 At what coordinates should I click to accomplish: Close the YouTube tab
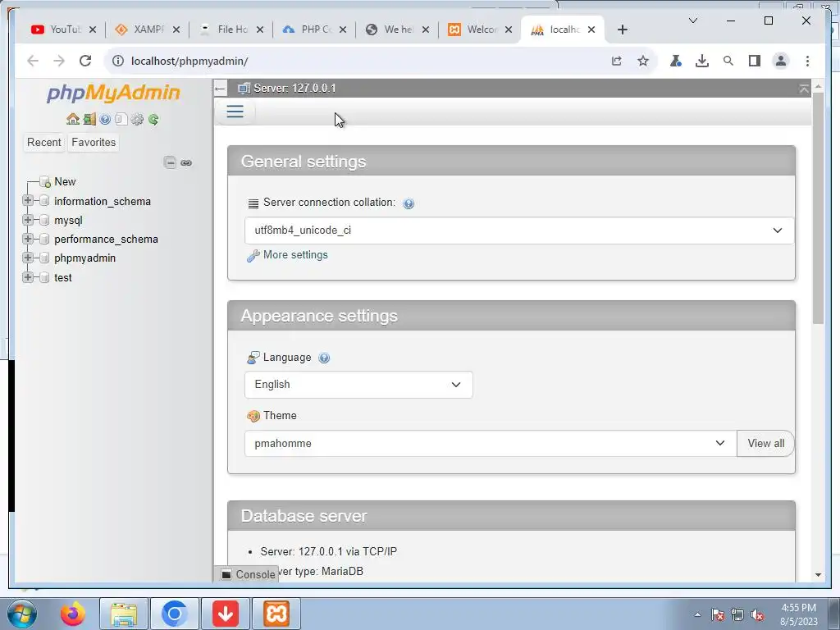92,30
